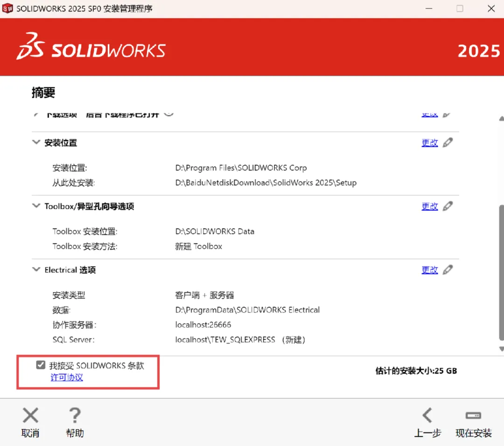
Task: Select localhost:26666 collaboration server value
Action: [x=203, y=325]
